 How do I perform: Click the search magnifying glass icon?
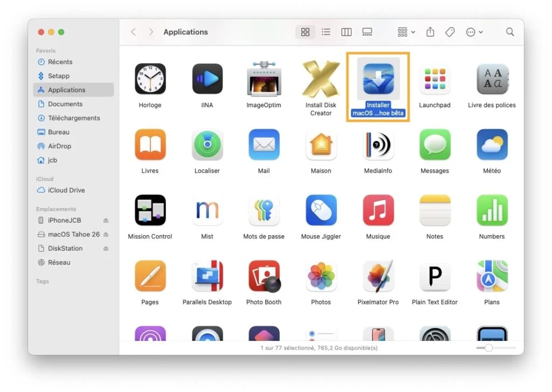coord(509,32)
